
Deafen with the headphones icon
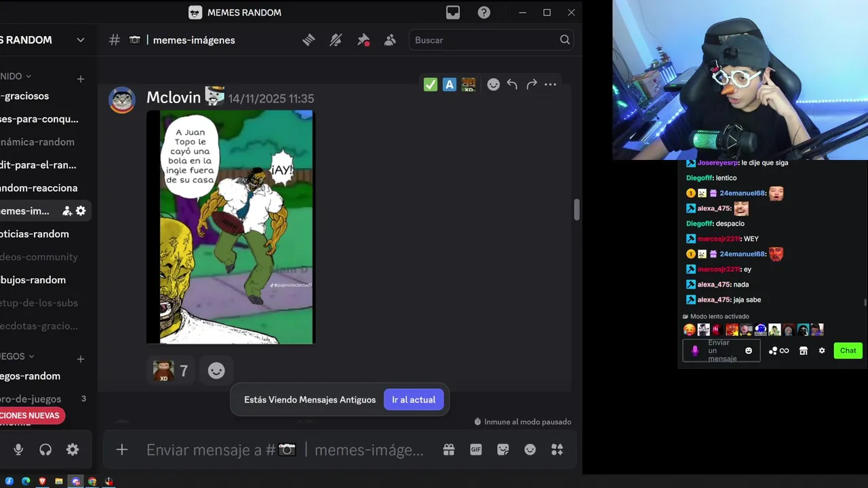(x=45, y=449)
